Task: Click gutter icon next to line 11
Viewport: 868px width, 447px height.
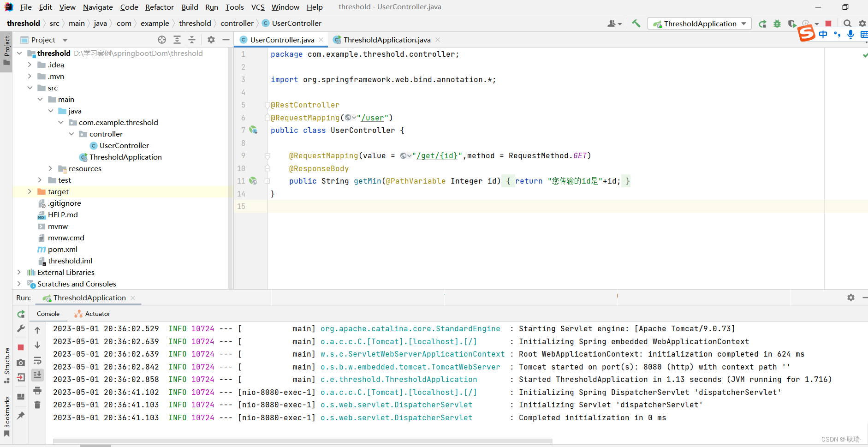Action: (x=253, y=181)
